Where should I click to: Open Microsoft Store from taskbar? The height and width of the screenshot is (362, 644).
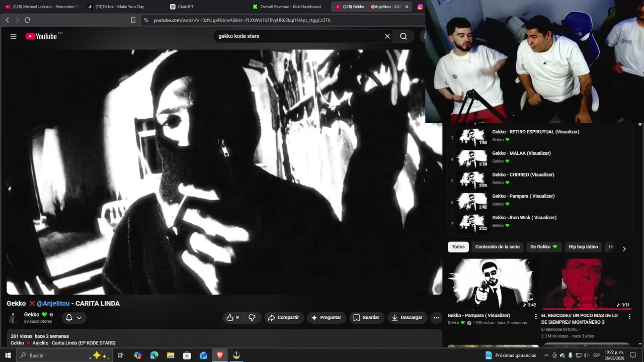[x=187, y=355]
